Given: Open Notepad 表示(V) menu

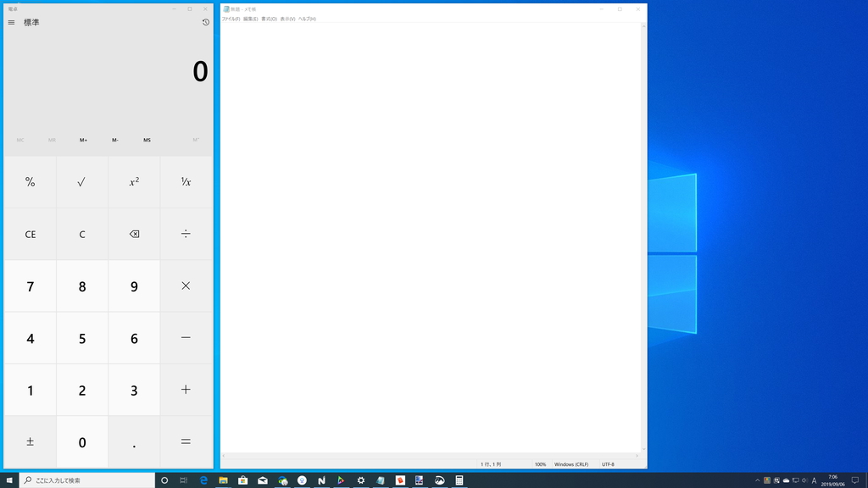Looking at the screenshot, I should tap(287, 19).
